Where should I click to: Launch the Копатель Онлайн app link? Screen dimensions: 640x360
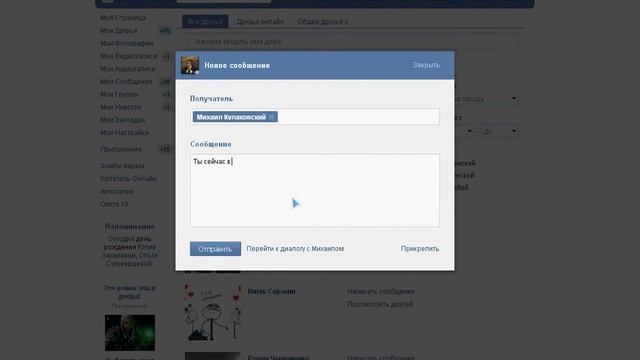click(129, 179)
